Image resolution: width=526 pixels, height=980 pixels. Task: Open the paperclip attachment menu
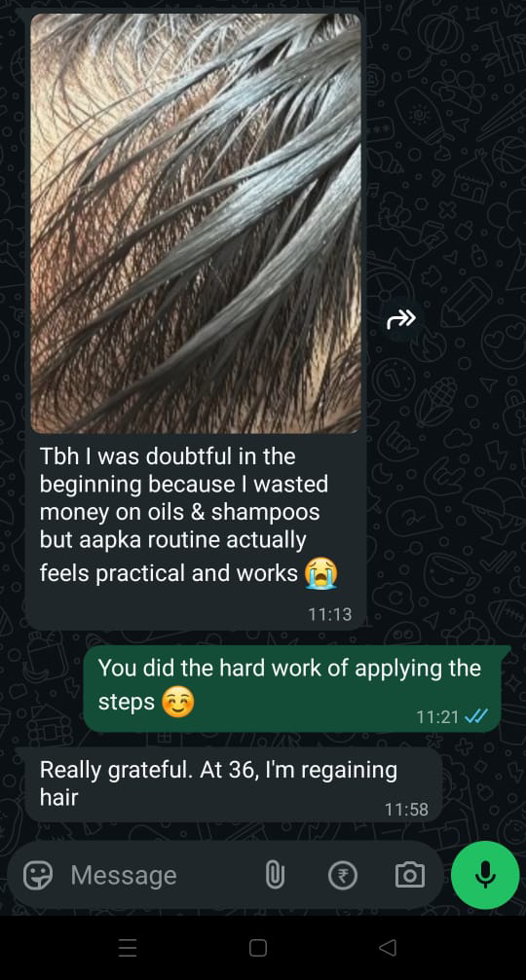coord(275,874)
